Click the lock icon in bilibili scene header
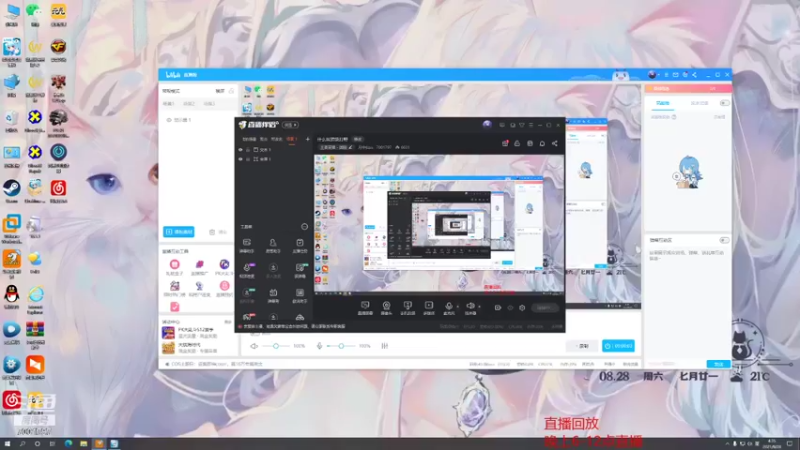This screenshot has height=450, width=800. [231, 91]
